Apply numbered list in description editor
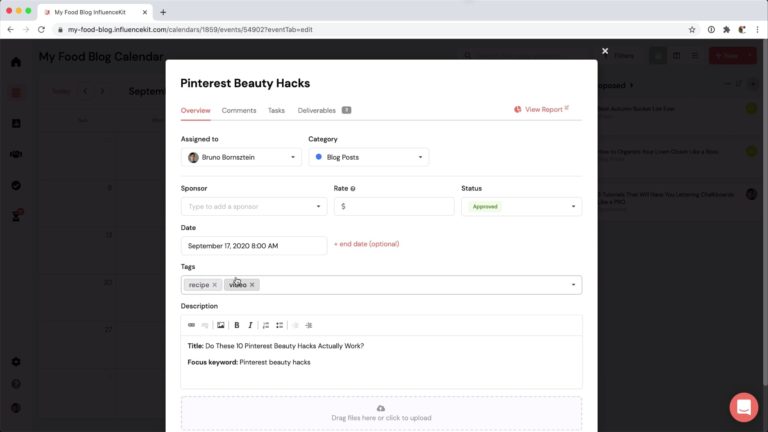 266,325
